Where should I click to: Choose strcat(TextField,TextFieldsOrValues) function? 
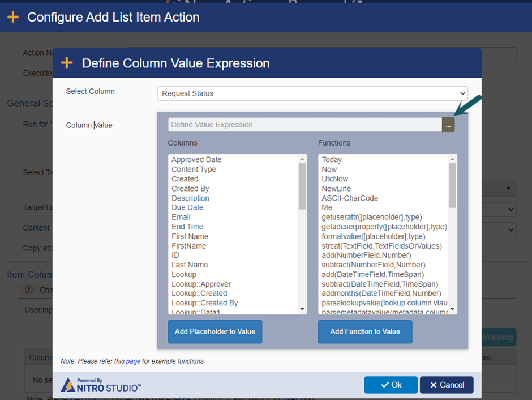click(381, 246)
